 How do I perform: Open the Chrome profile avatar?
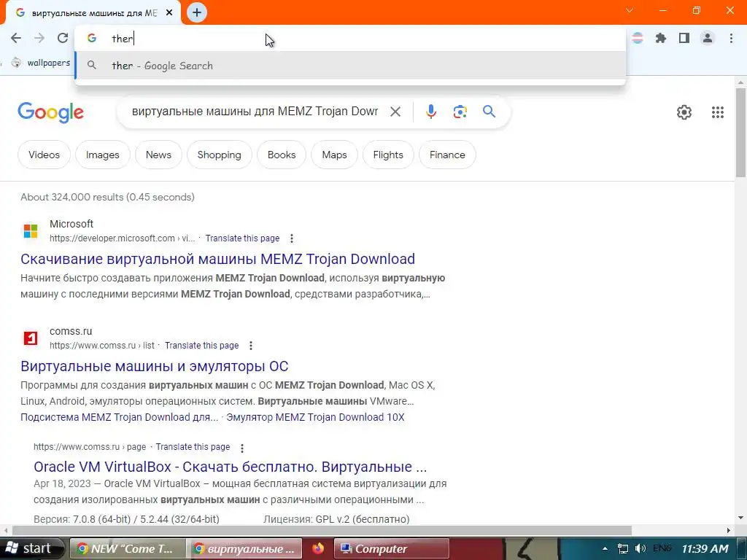click(x=708, y=38)
